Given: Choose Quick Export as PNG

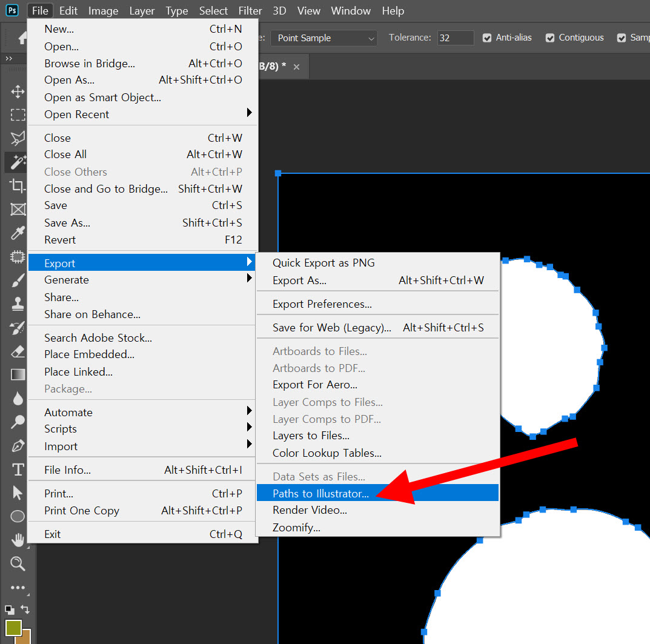Looking at the screenshot, I should 377,262.
